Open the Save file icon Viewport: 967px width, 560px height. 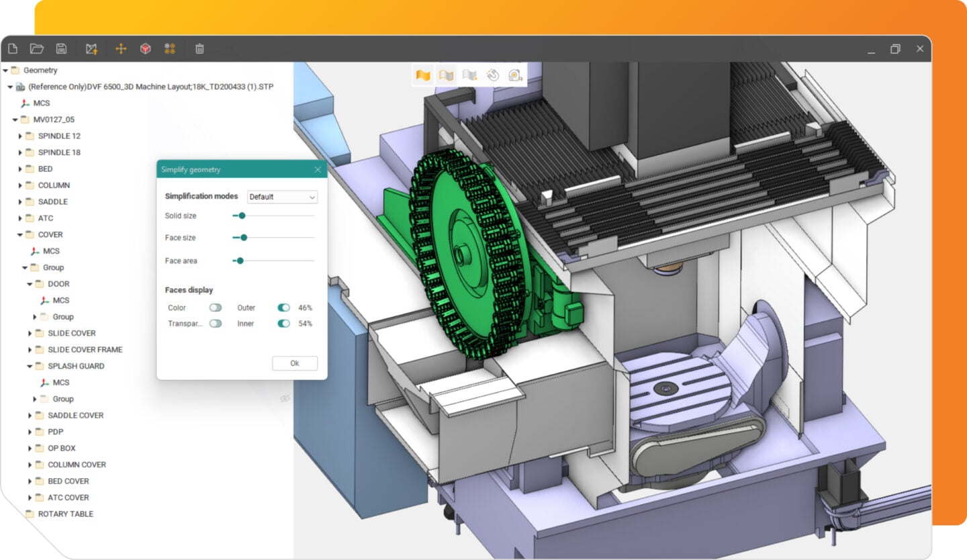(x=62, y=48)
